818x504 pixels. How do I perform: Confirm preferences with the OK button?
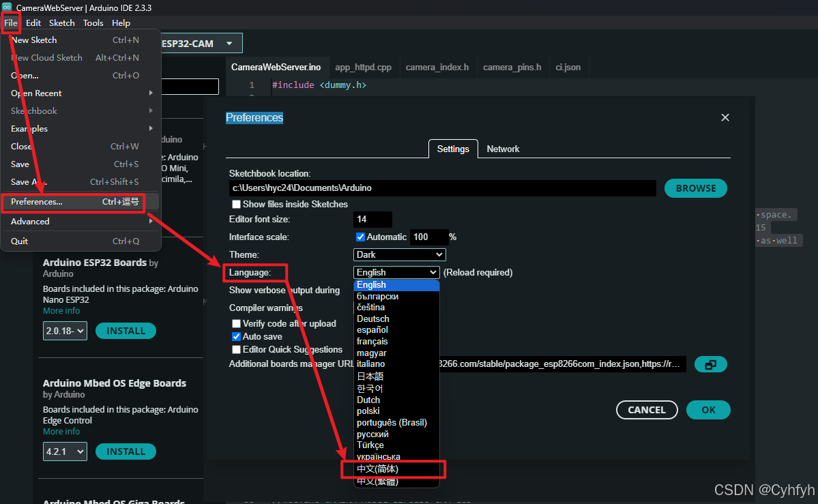[x=708, y=410]
